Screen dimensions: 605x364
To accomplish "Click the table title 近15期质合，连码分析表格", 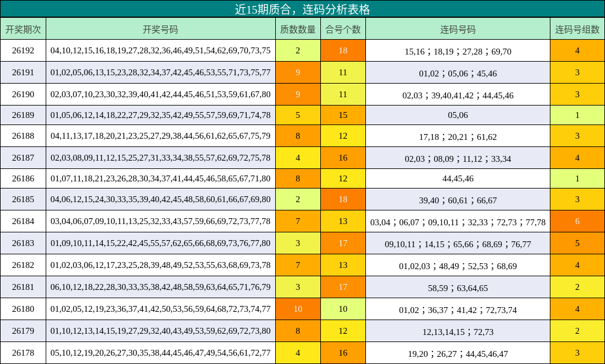I will (302, 9).
